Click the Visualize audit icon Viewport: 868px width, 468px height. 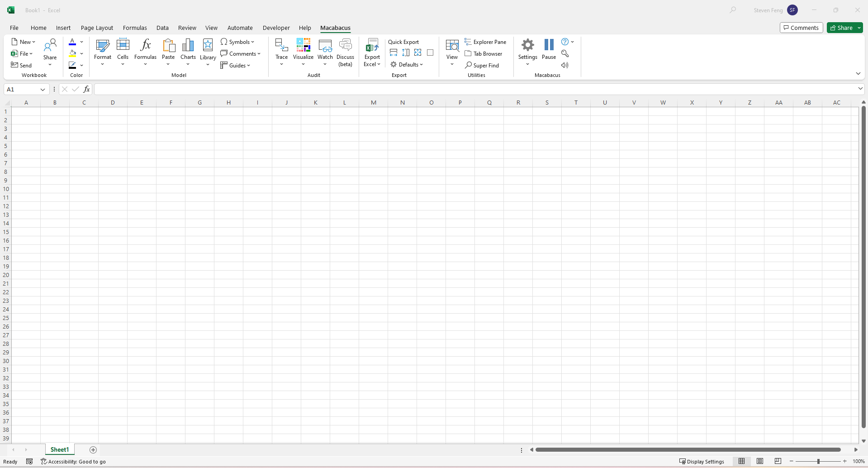[x=303, y=49]
